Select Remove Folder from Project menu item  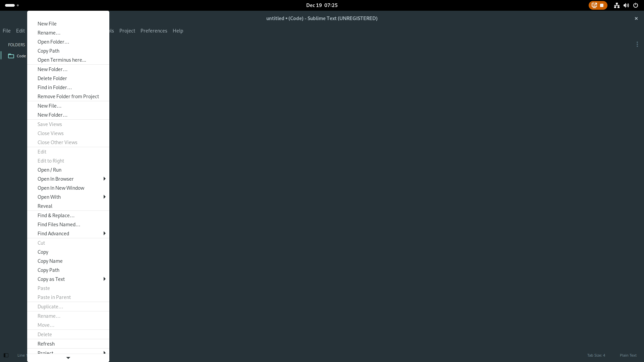point(68,96)
